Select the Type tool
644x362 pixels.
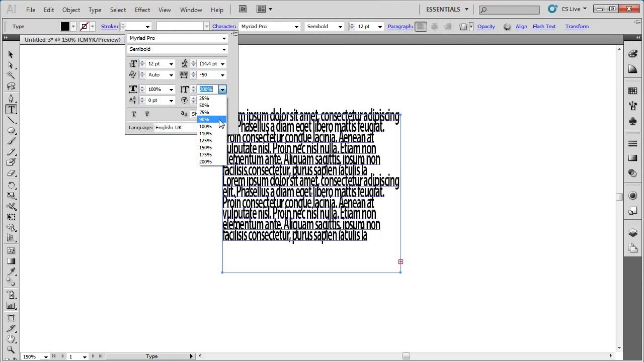click(11, 109)
